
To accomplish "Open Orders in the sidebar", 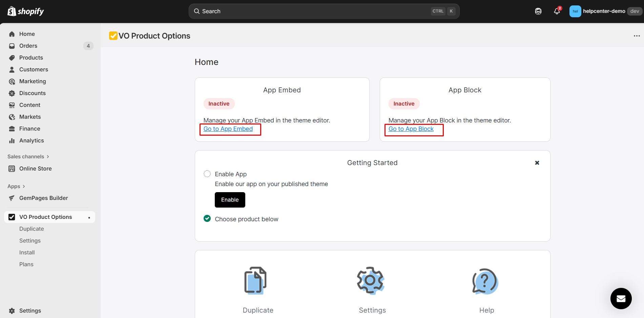I will coord(28,46).
